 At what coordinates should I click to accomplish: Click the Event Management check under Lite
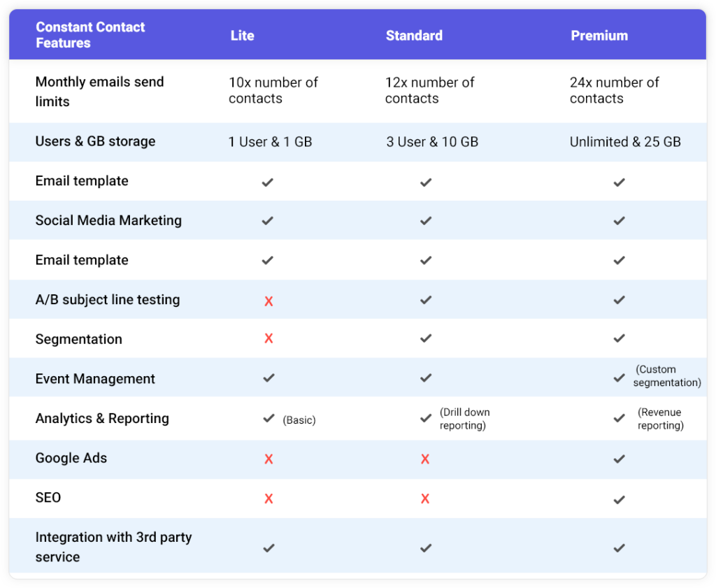click(268, 377)
